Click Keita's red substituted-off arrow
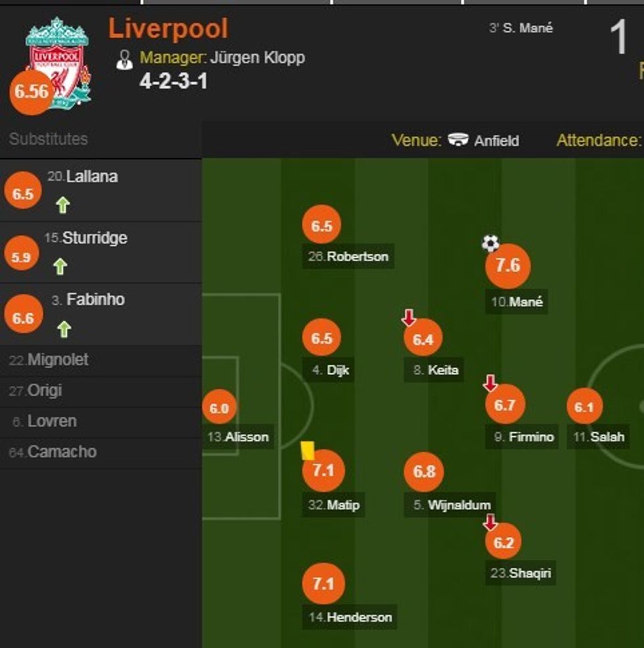 [x=409, y=318]
